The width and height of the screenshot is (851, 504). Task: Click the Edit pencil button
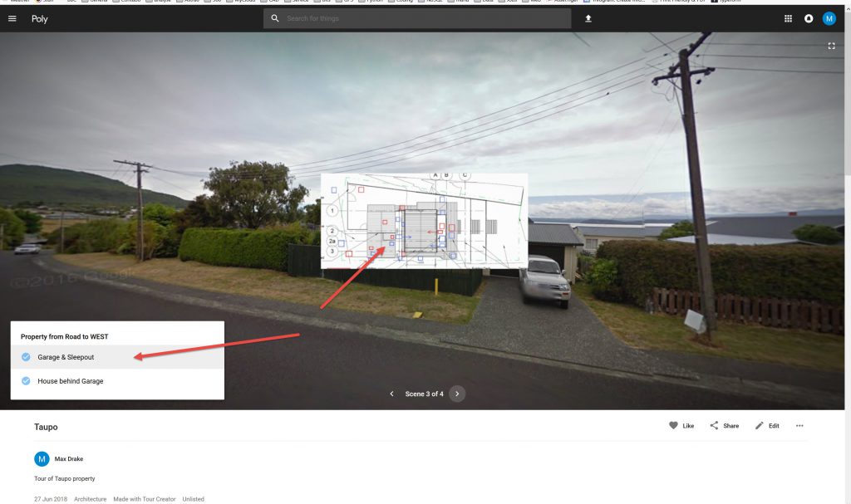767,425
